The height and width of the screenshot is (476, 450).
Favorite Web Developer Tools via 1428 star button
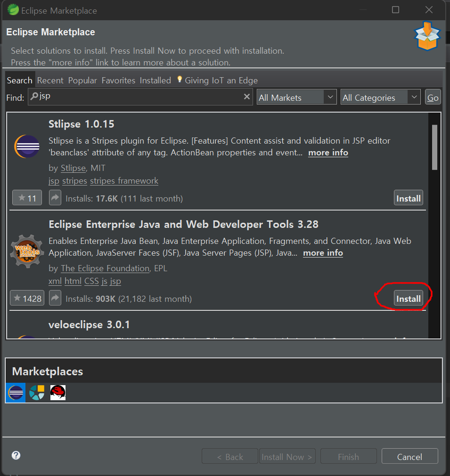(27, 298)
